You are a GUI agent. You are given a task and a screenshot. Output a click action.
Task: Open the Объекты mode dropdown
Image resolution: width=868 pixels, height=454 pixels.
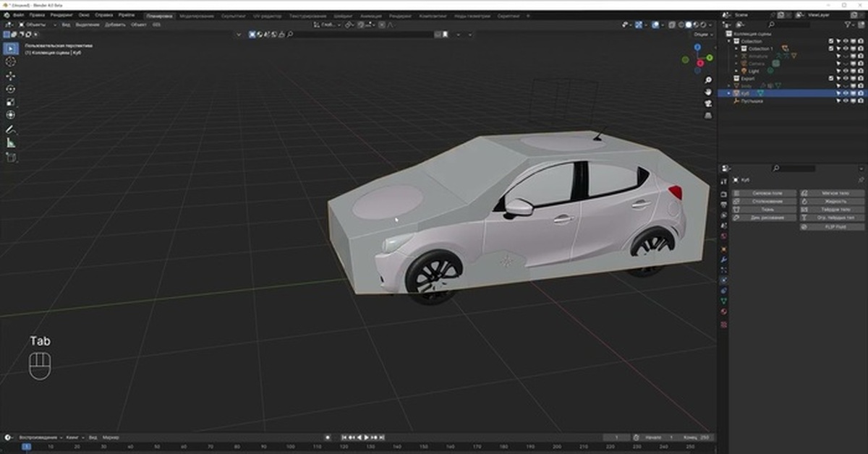35,24
